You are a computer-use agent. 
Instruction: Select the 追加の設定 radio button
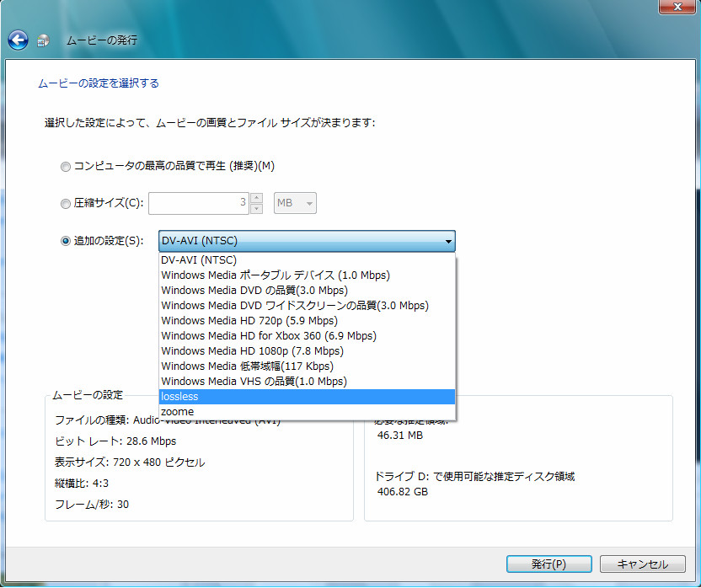pyautogui.click(x=66, y=241)
